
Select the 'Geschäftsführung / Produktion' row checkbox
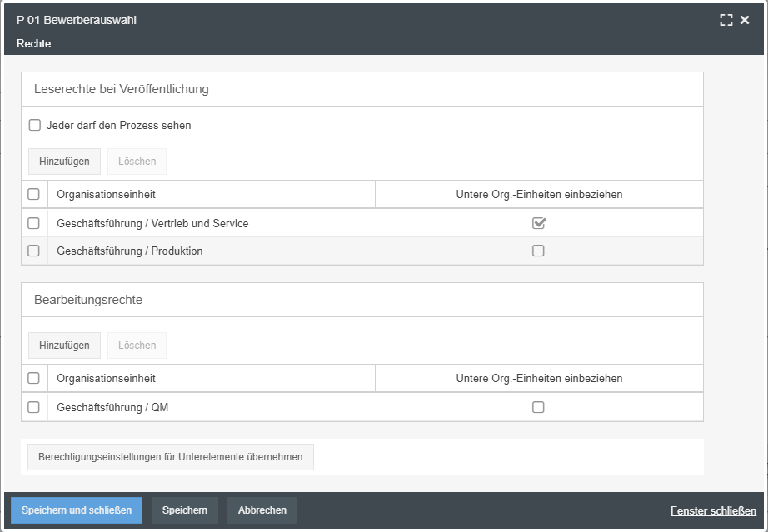(34, 251)
